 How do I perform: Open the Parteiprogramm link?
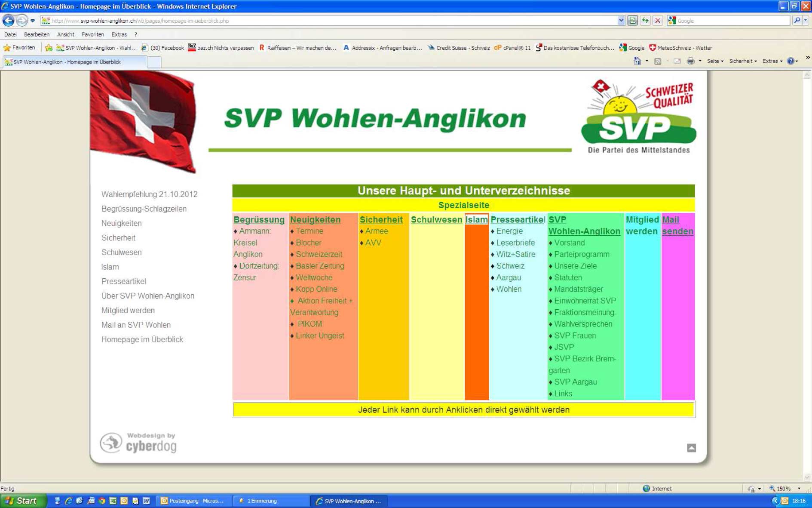click(x=581, y=254)
